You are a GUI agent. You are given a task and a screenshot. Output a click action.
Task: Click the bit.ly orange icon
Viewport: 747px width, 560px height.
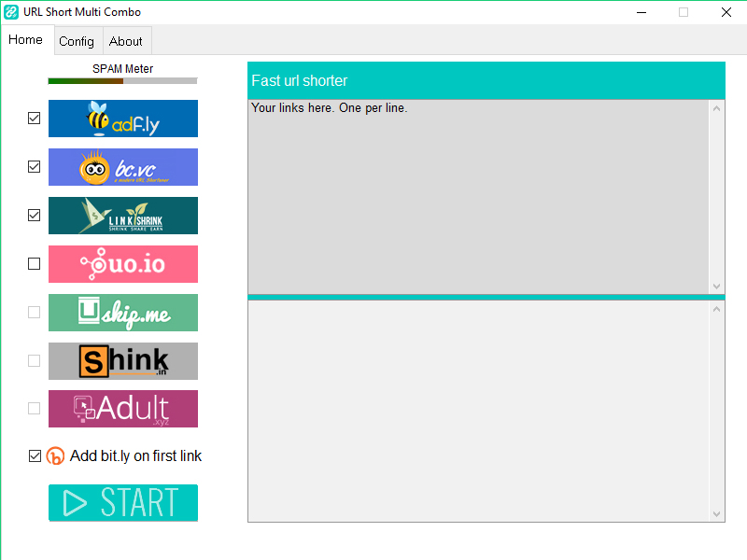tap(55, 456)
